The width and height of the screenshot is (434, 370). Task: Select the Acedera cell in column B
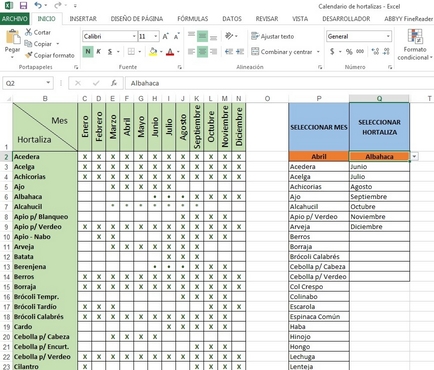coord(45,157)
